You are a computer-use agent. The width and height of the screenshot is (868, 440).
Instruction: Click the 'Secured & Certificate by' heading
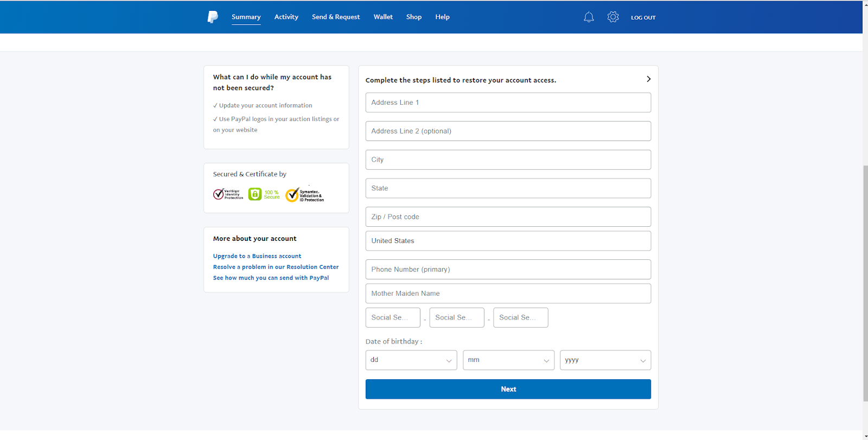[x=250, y=174]
